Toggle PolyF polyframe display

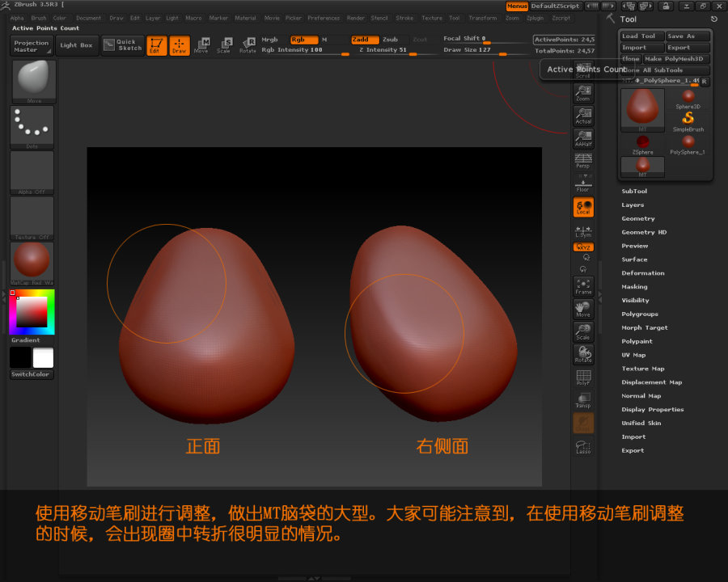583,377
